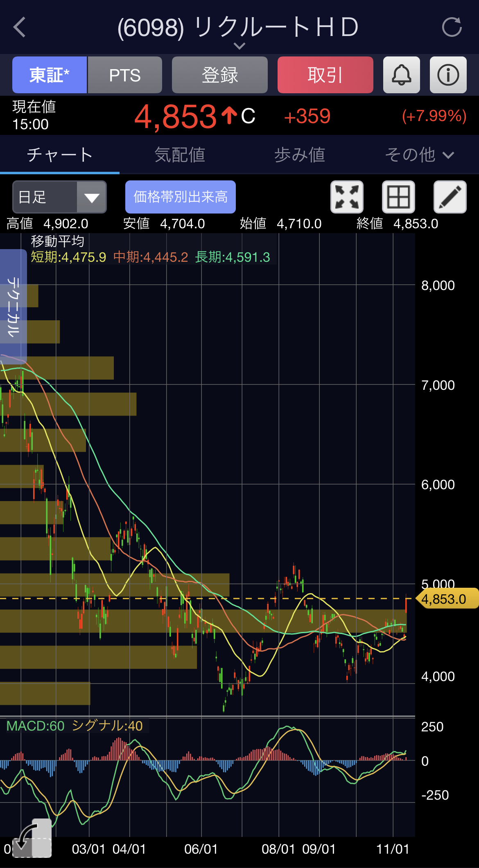Tap the 短期:4,475.9 moving average value
479x868 pixels.
(x=68, y=257)
